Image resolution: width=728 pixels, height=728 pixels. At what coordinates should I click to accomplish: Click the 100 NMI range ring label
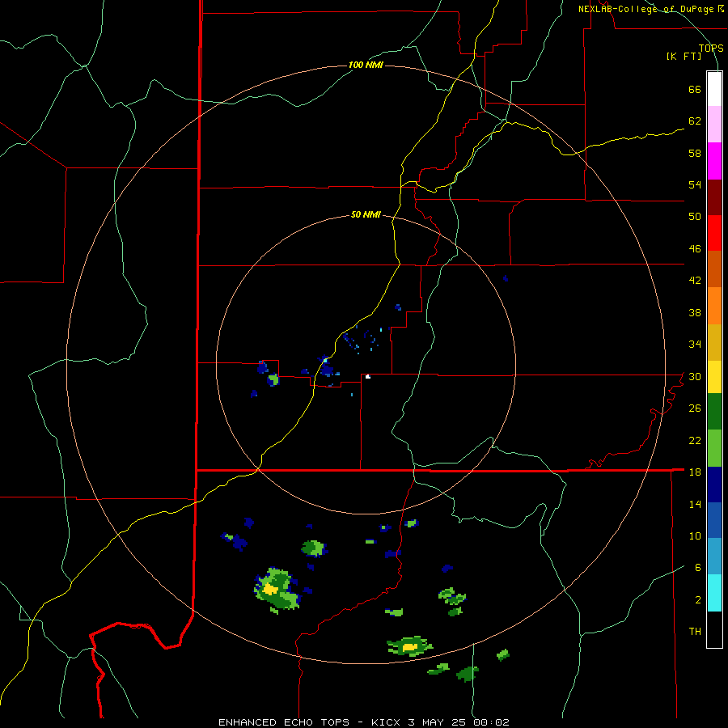(366, 65)
